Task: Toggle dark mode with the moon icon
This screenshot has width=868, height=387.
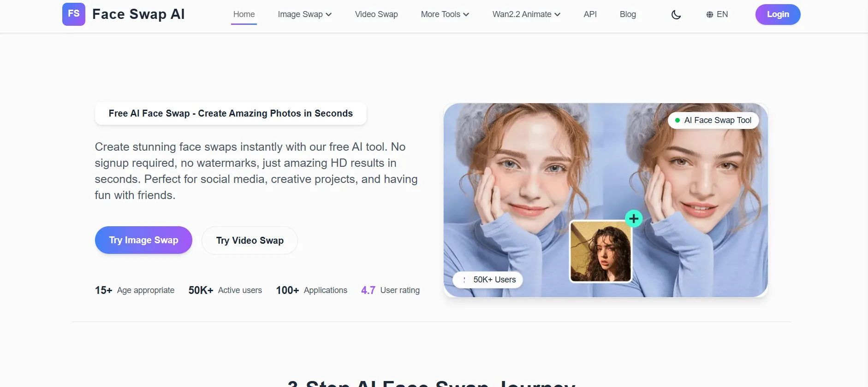Action: pyautogui.click(x=676, y=15)
